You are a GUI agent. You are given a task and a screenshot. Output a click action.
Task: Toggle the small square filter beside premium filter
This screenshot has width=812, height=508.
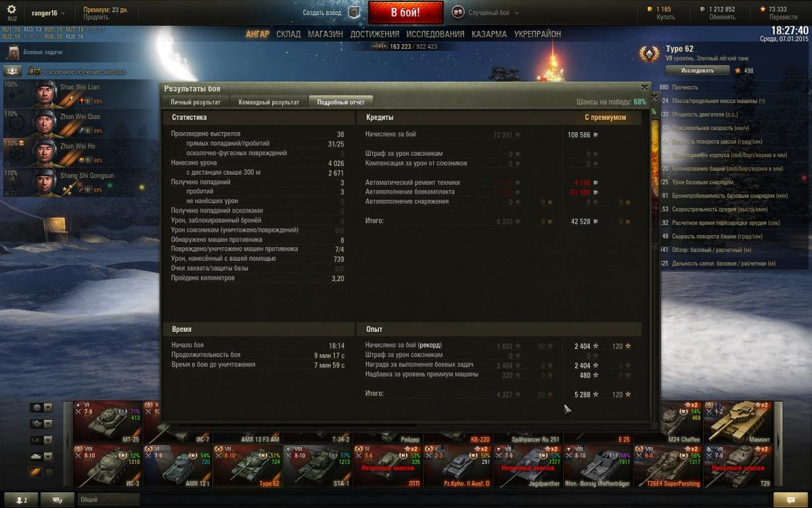pos(48,471)
